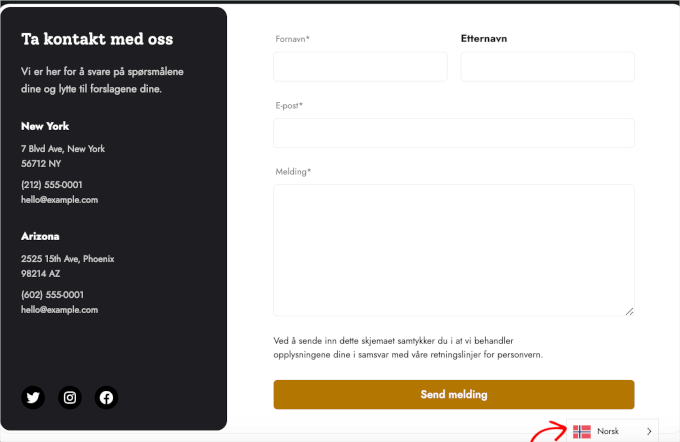The image size is (680, 442).
Task: Click the New York phone number (212) 555-0001
Action: (x=52, y=185)
